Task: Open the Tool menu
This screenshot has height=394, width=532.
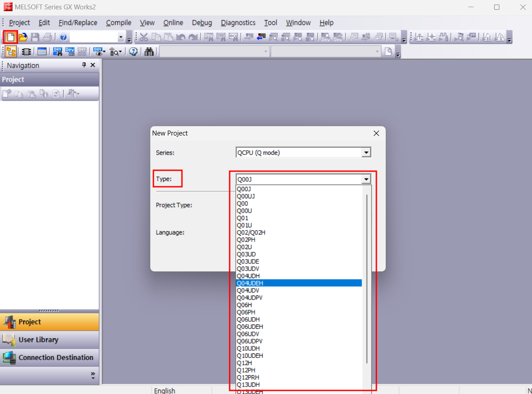Action: coord(271,23)
